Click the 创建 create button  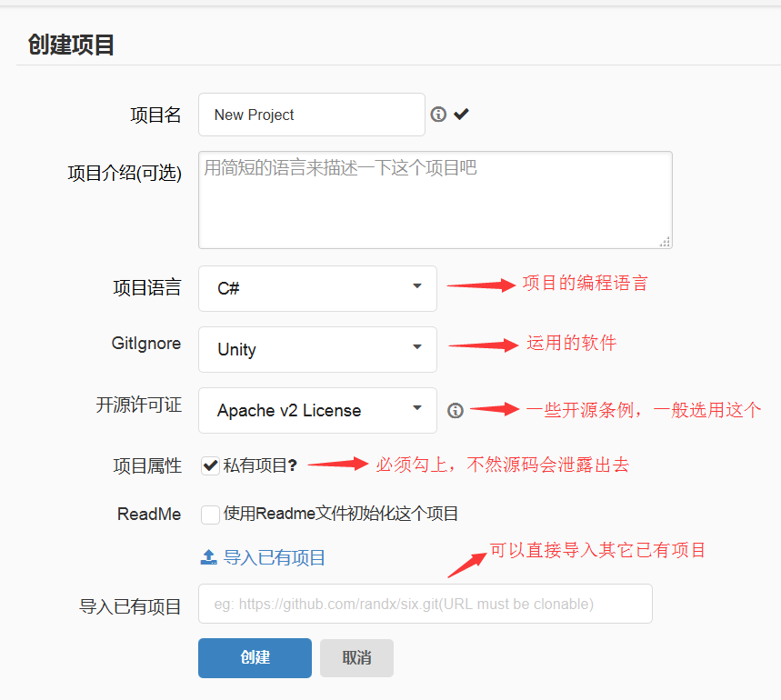tap(255, 657)
